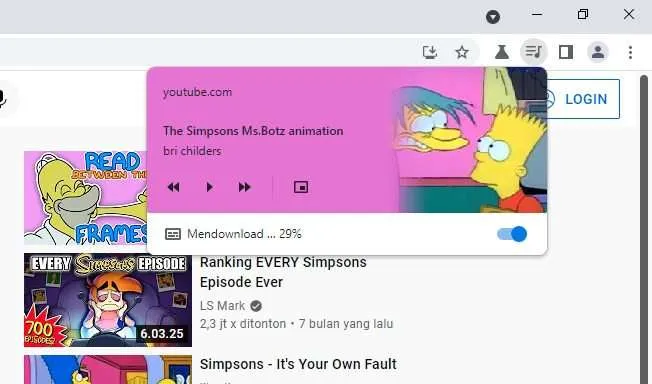The height and width of the screenshot is (384, 652).
Task: Bookmark this page with the star icon
Action: pyautogui.click(x=462, y=52)
